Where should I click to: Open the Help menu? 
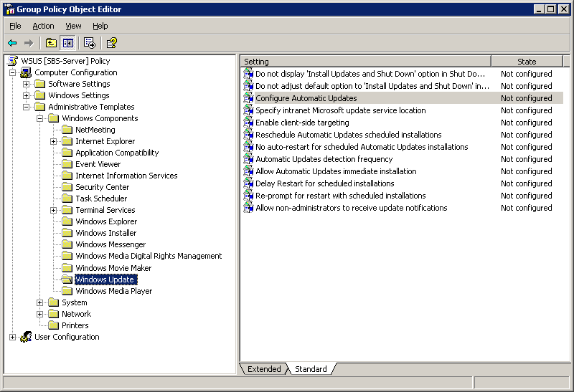[100, 26]
